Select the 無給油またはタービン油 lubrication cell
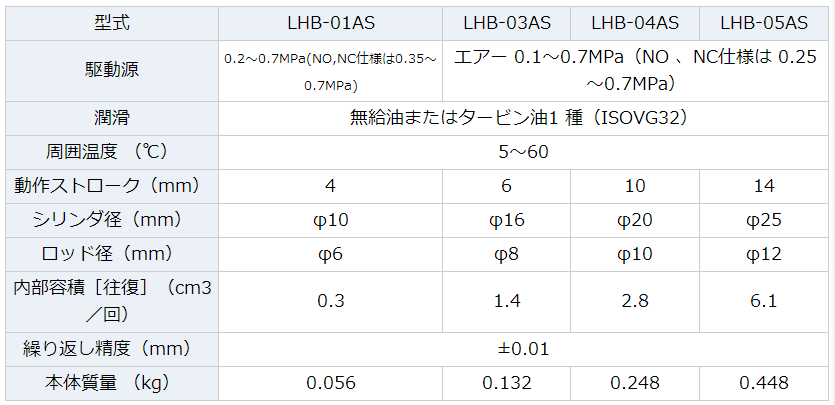835x405 pixels. point(523,118)
